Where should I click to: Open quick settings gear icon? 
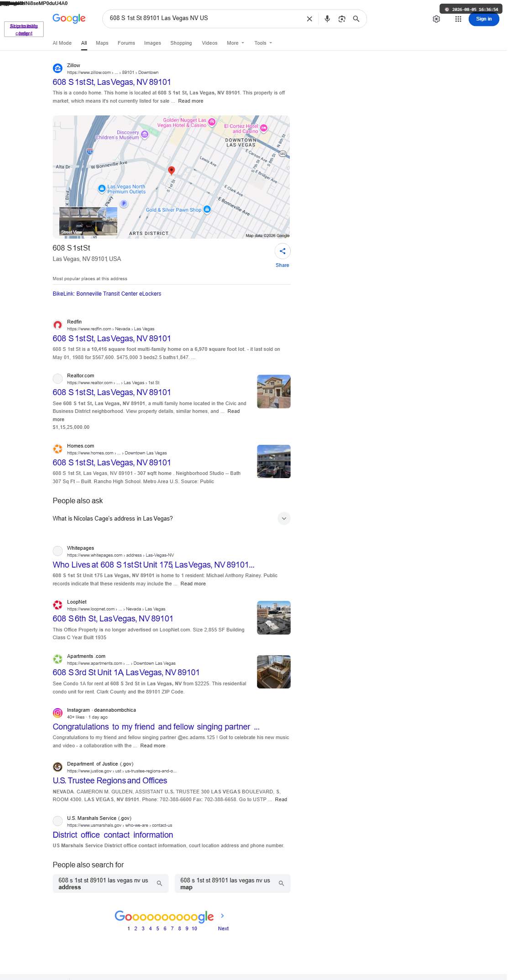point(436,19)
